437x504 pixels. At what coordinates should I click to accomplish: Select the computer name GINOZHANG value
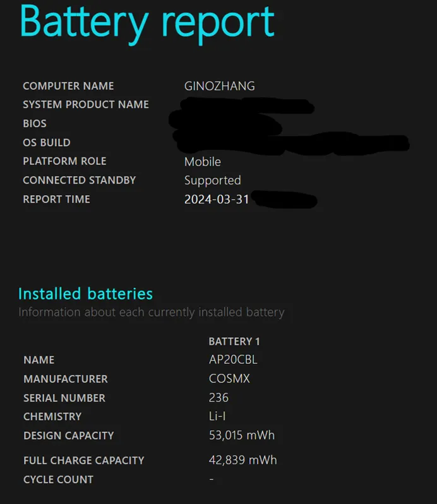click(x=219, y=86)
